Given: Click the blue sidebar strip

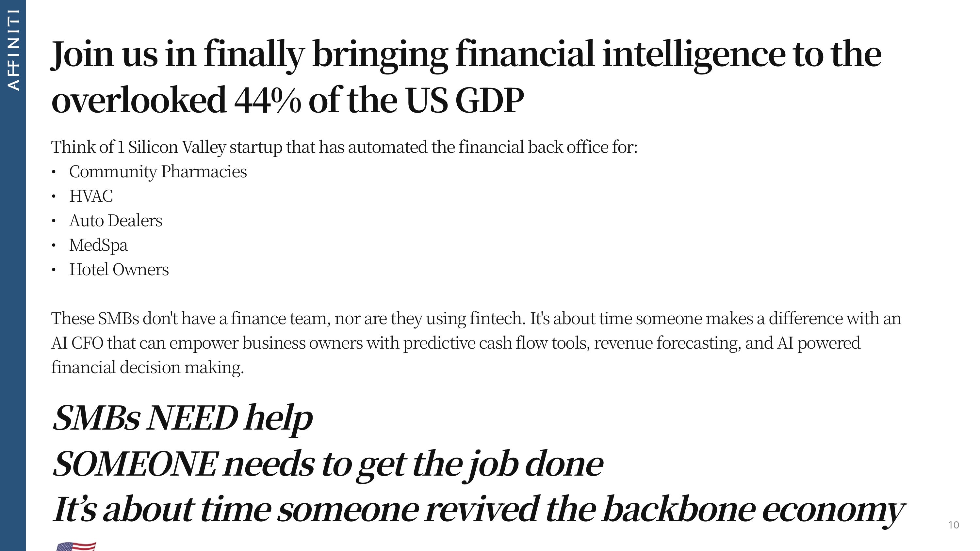Looking at the screenshot, I should click(x=13, y=275).
